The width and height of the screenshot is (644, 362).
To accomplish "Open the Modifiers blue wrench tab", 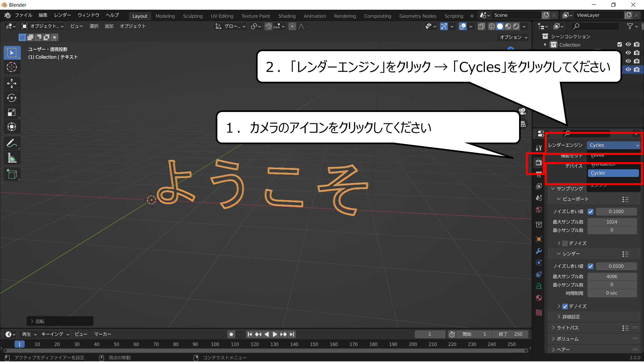I will 539,251.
